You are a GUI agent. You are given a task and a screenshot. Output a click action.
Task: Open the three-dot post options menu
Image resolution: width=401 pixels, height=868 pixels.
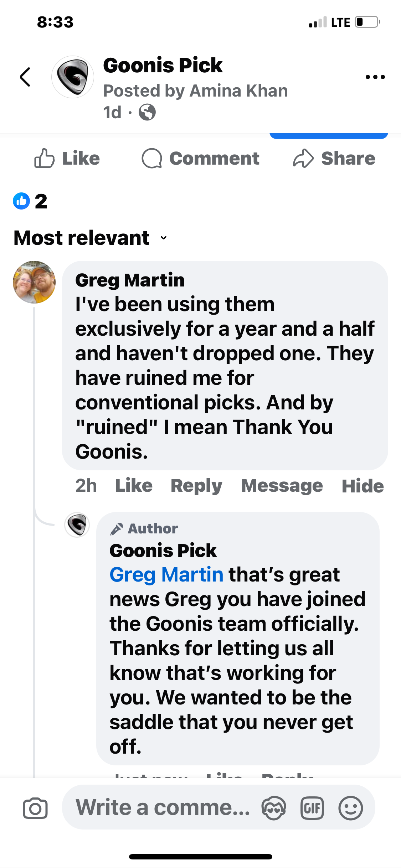[x=375, y=77]
